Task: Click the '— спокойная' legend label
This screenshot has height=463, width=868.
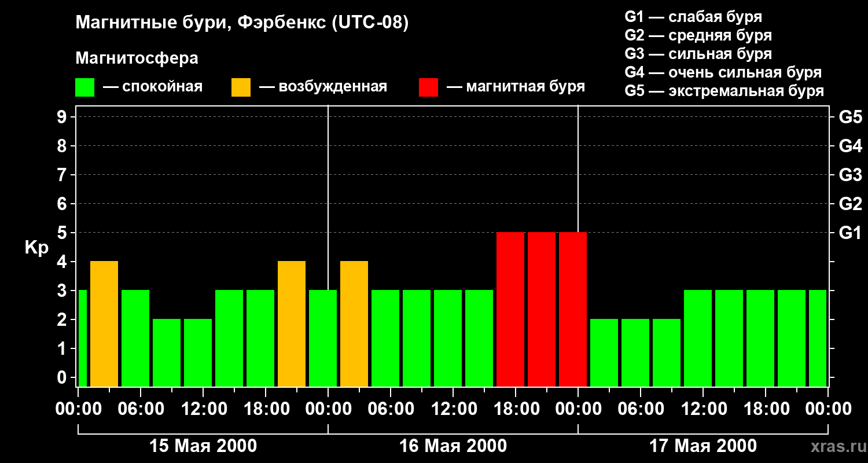Action: click(x=153, y=87)
